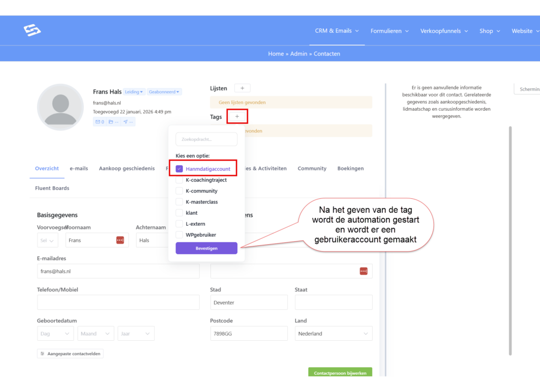Image resolution: width=540 pixels, height=392 pixels.
Task: Click the plus icon next to Lijsten
Action: coord(242,88)
